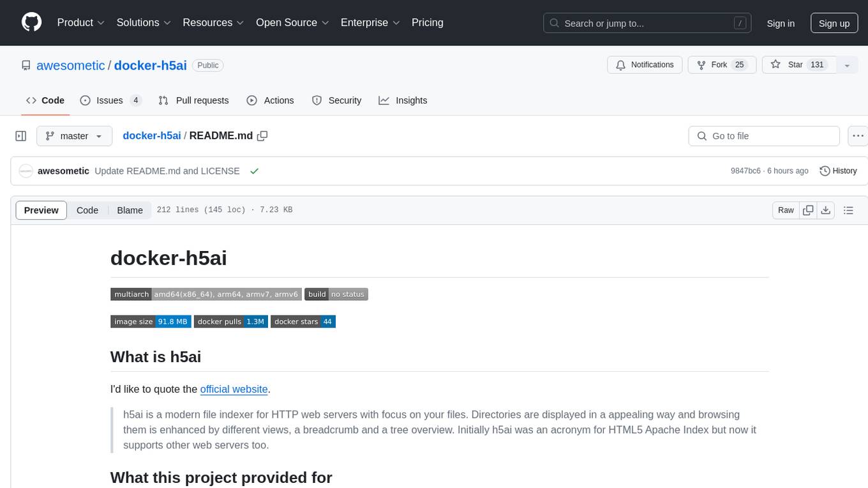Click the Notifications bell button
Screen dimensions: 868x488
click(x=645, y=65)
